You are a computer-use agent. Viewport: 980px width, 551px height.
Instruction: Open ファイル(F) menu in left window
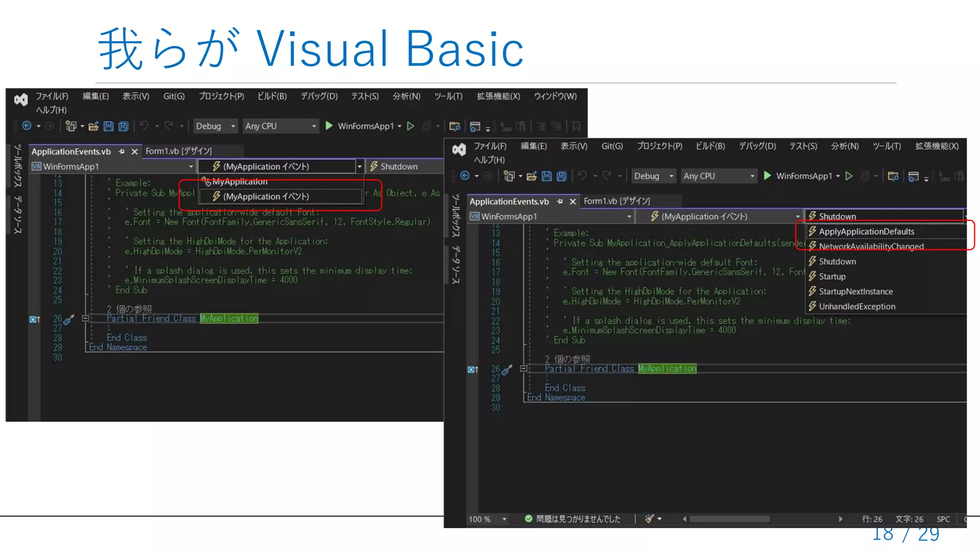52,96
